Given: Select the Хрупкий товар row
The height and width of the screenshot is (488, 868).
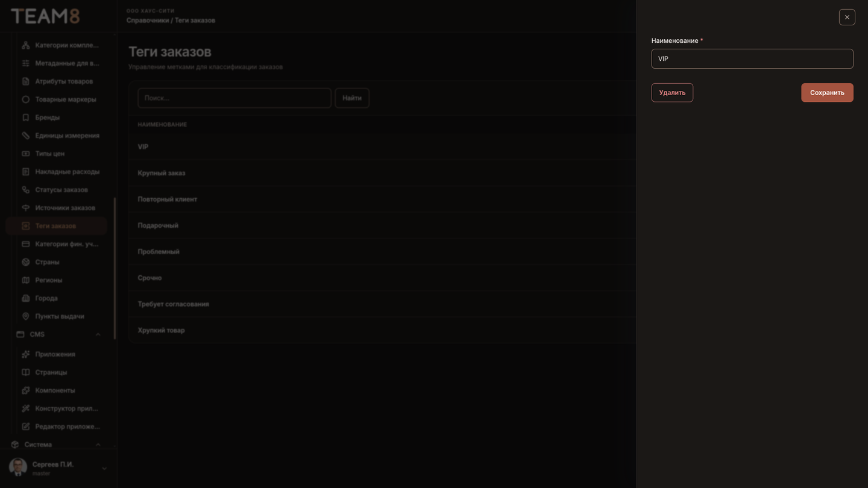Looking at the screenshot, I should (x=382, y=330).
